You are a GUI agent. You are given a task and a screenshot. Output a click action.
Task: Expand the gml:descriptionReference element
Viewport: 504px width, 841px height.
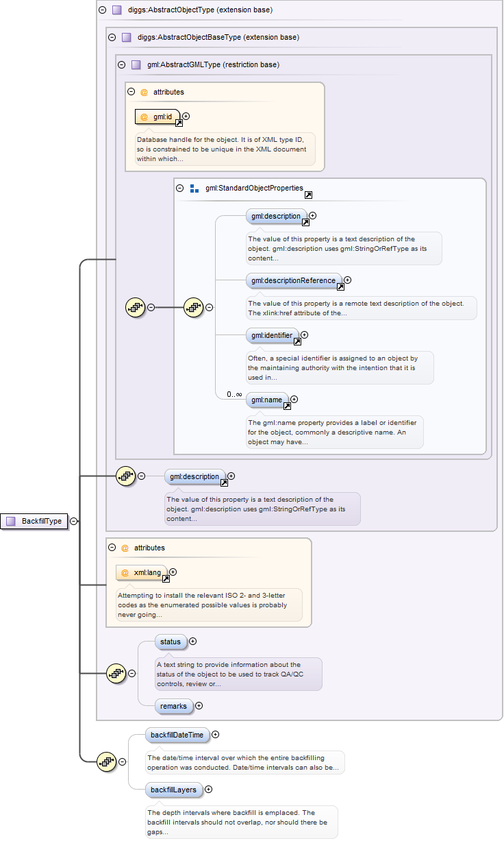pyautogui.click(x=348, y=280)
